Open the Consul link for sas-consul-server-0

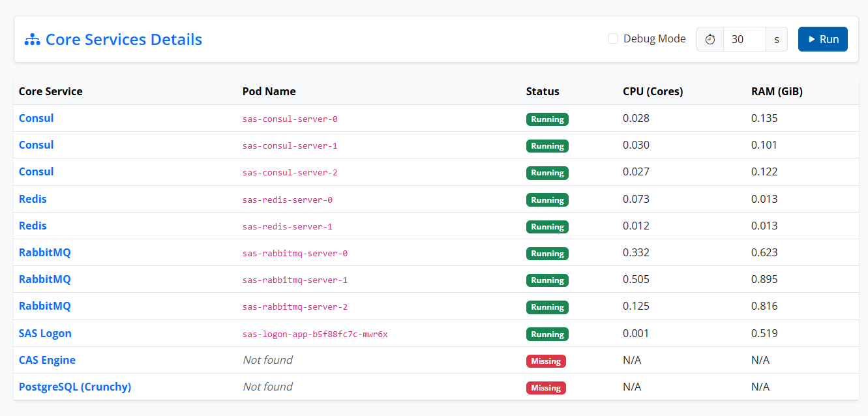point(37,118)
